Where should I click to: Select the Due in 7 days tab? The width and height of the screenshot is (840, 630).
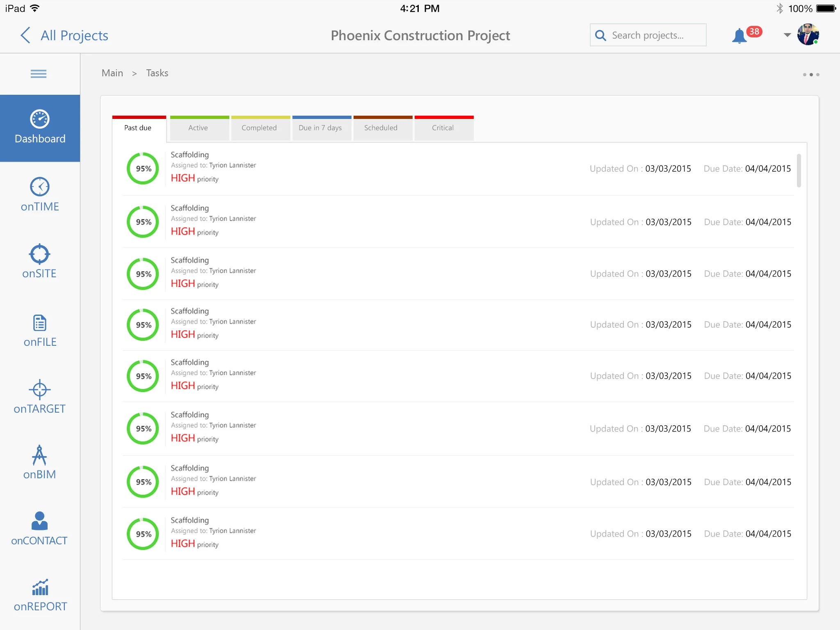click(321, 128)
